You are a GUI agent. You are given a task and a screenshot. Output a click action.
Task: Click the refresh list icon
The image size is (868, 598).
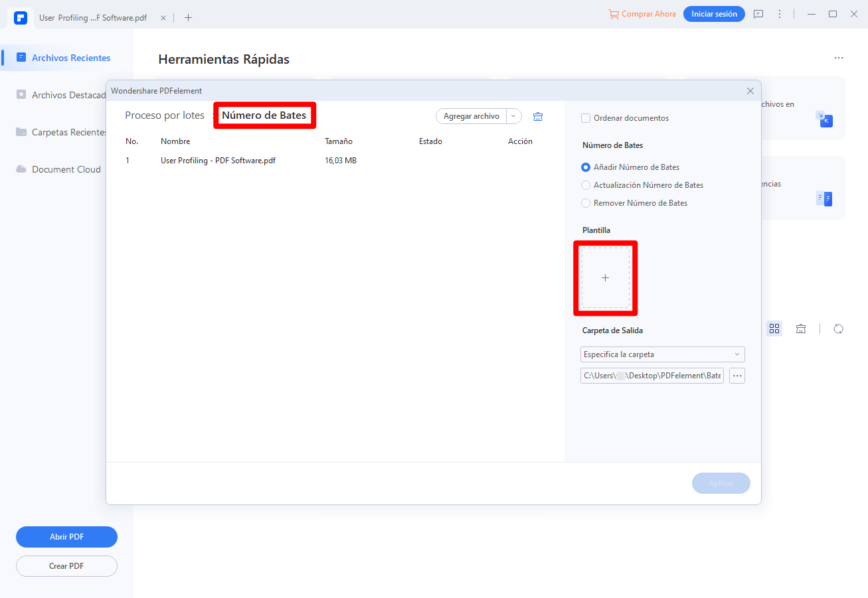[x=838, y=329]
